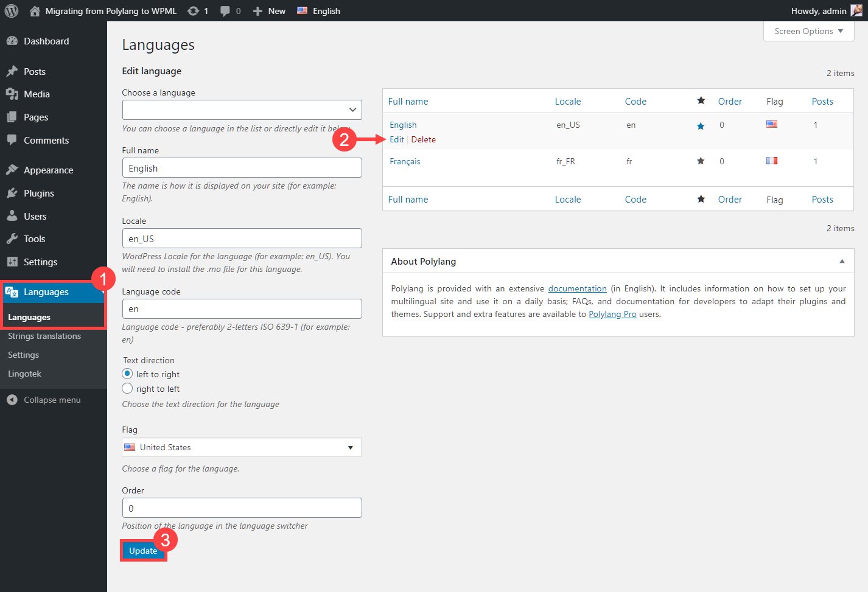The height and width of the screenshot is (592, 868).
Task: Click the Media icon in sidebar
Action: 12,94
